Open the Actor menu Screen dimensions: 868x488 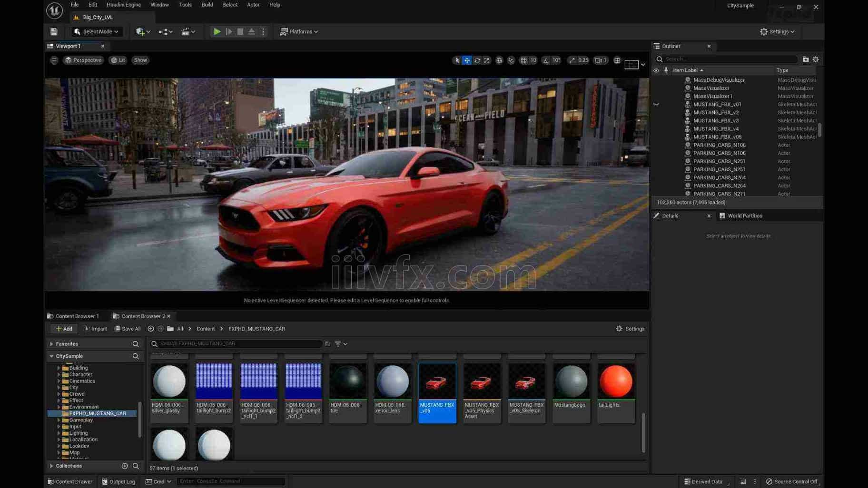pos(253,5)
